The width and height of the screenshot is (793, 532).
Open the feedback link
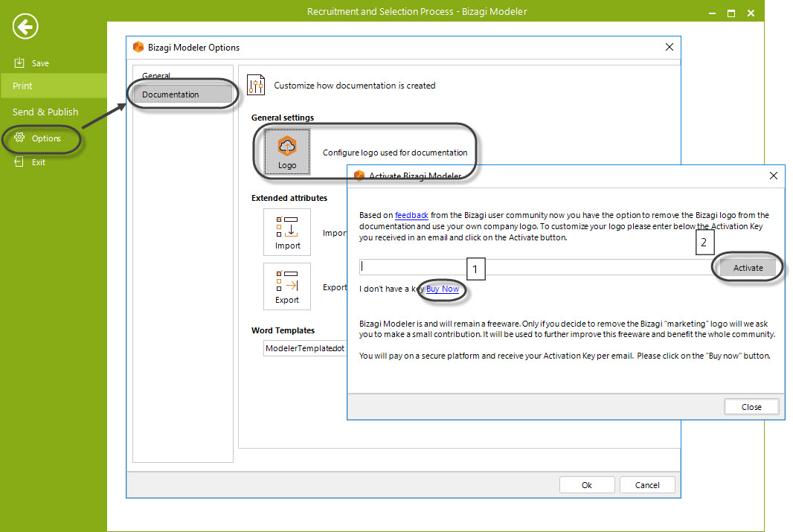[x=411, y=216]
